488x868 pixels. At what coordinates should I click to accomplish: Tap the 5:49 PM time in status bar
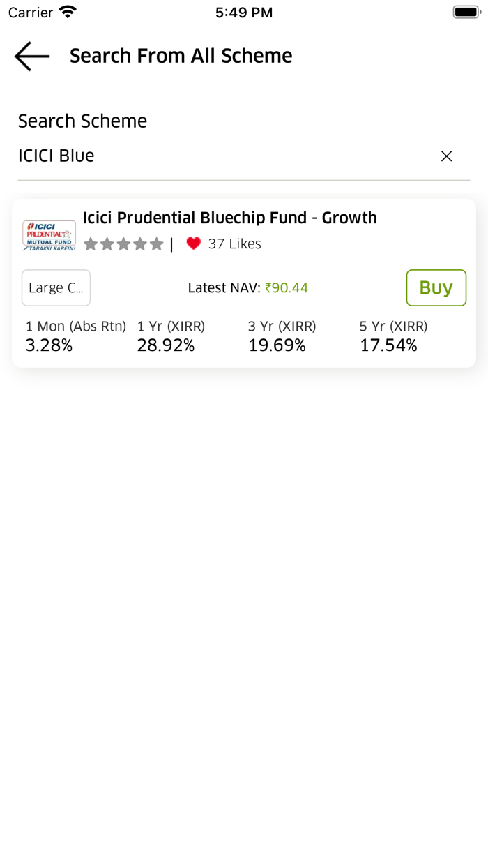pos(244,12)
